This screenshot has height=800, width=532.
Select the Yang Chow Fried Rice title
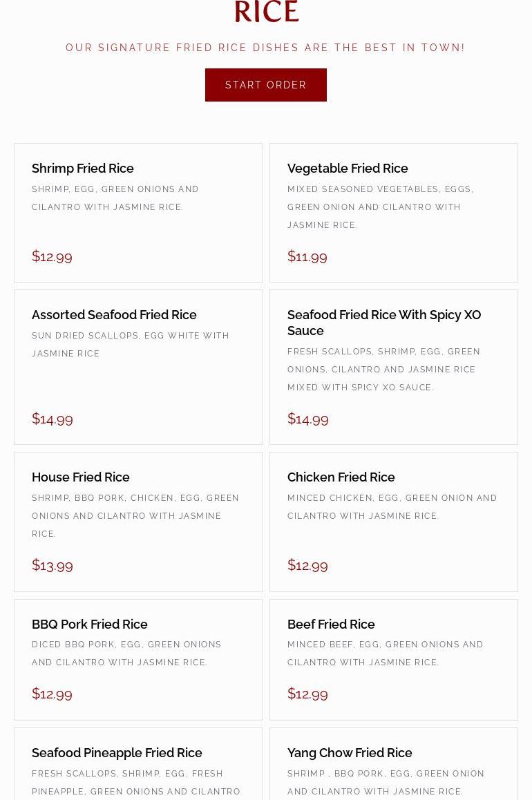pos(350,752)
